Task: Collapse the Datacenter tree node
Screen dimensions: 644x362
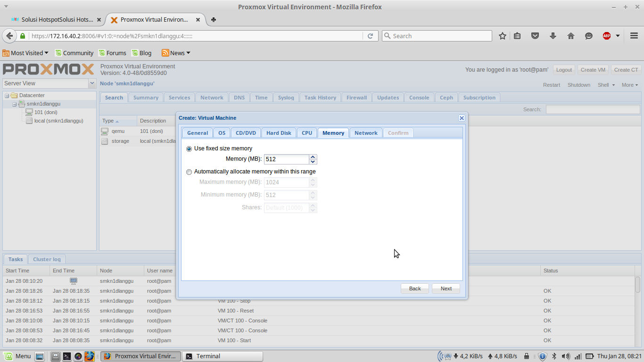Action: coord(7,96)
